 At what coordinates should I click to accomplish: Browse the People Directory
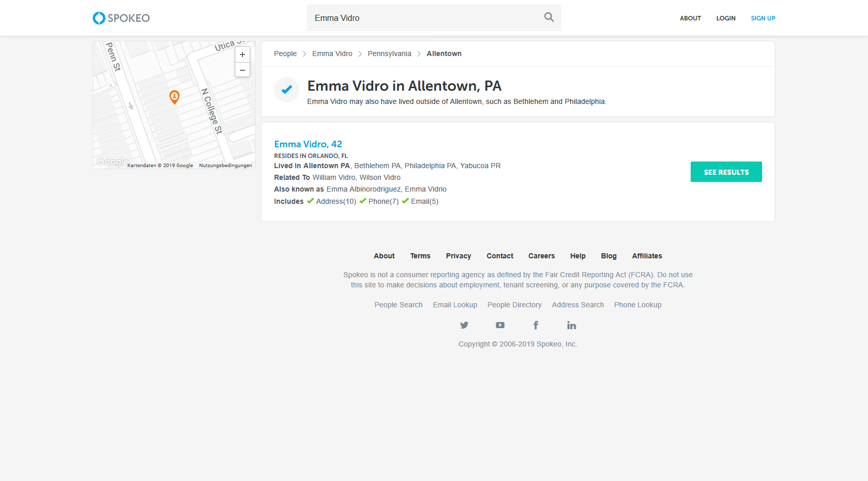click(514, 305)
